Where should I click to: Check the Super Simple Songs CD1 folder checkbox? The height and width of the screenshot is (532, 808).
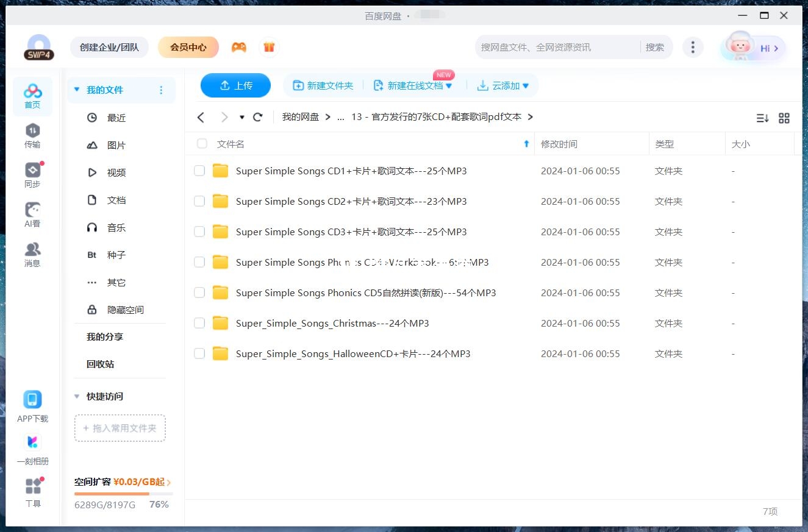199,171
